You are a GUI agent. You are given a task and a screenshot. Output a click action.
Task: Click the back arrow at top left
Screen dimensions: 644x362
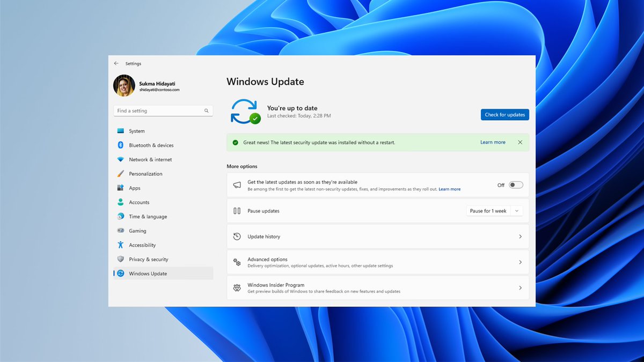pos(116,63)
